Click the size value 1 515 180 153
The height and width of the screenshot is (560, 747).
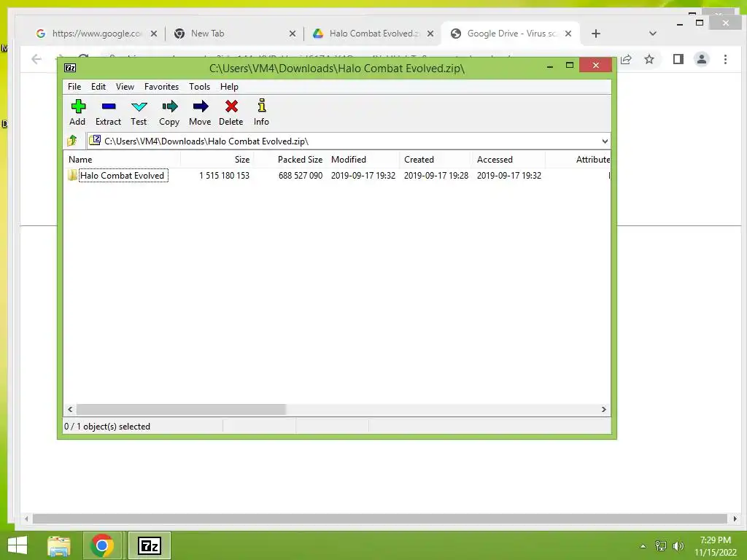tap(225, 175)
